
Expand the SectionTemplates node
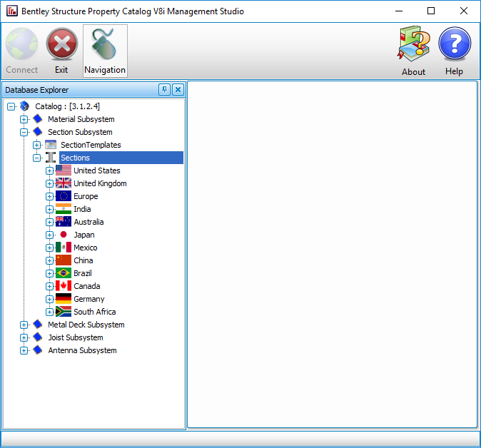tap(37, 145)
